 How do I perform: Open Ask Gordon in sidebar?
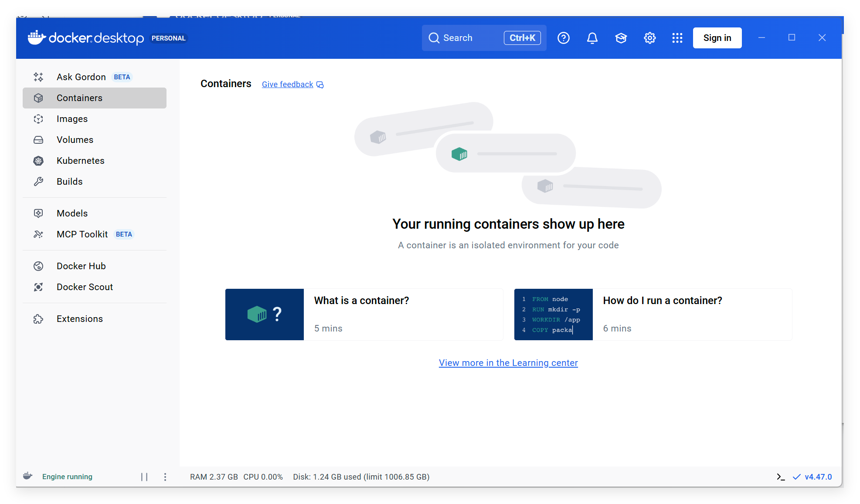(x=81, y=77)
